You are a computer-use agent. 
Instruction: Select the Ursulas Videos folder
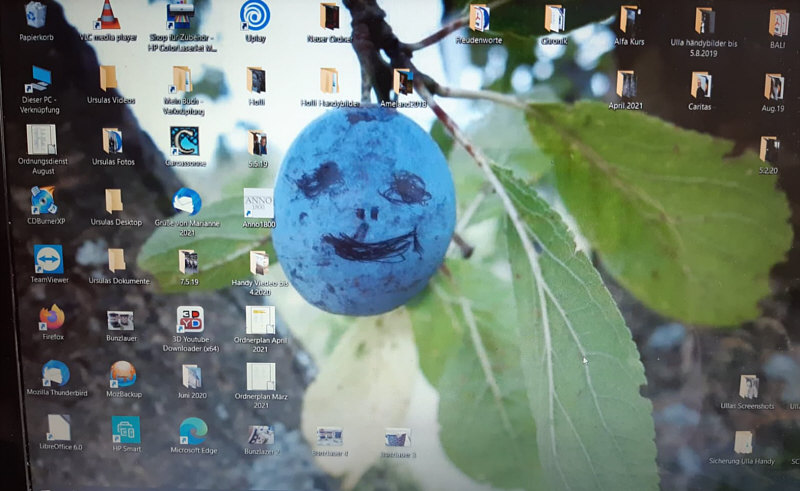109,79
